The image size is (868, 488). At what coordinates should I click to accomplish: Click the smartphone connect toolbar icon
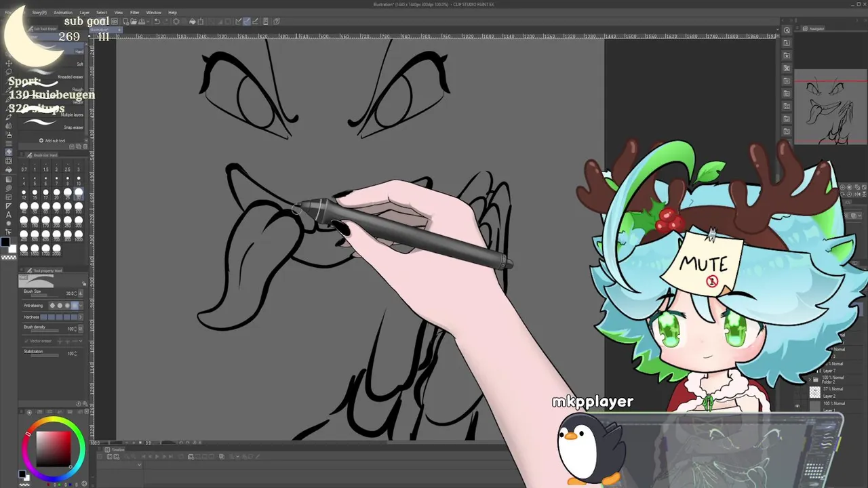click(x=265, y=22)
